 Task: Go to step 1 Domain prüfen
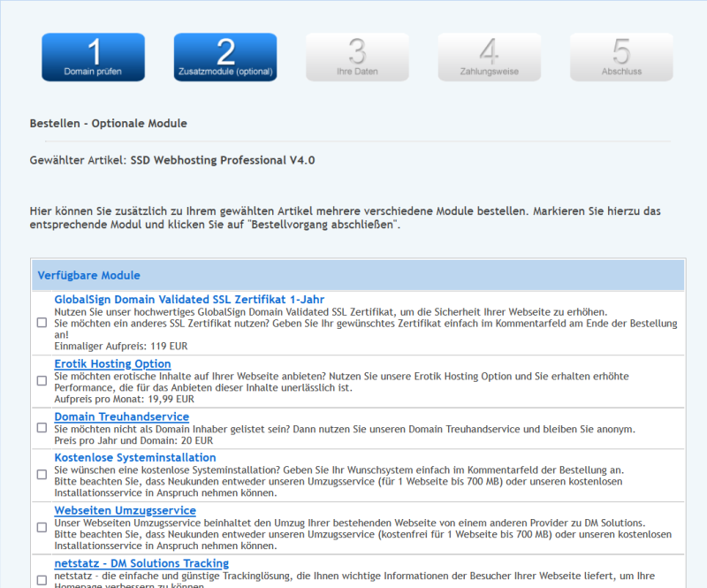(93, 57)
